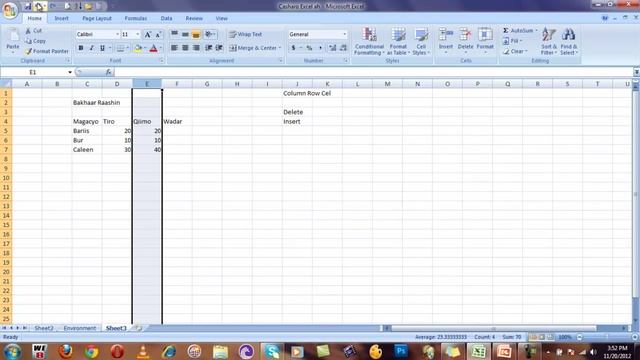
Task: Open the Data ribbon tab
Action: tap(166, 18)
